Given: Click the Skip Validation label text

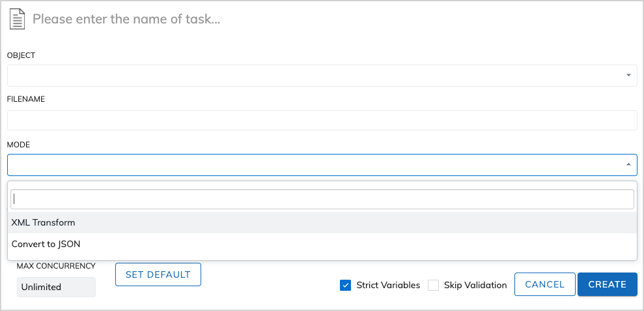Looking at the screenshot, I should tap(475, 285).
